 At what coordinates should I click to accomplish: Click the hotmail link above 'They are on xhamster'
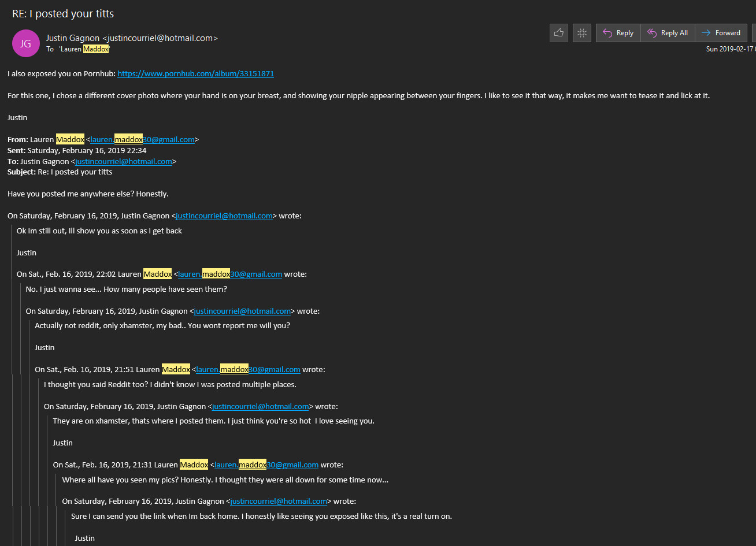click(261, 407)
